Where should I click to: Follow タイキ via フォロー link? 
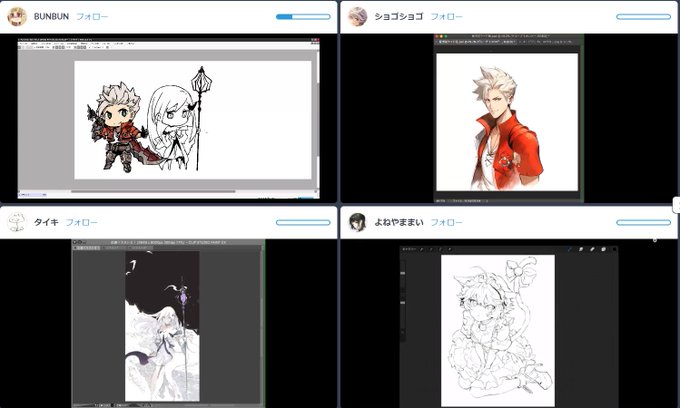click(x=82, y=222)
